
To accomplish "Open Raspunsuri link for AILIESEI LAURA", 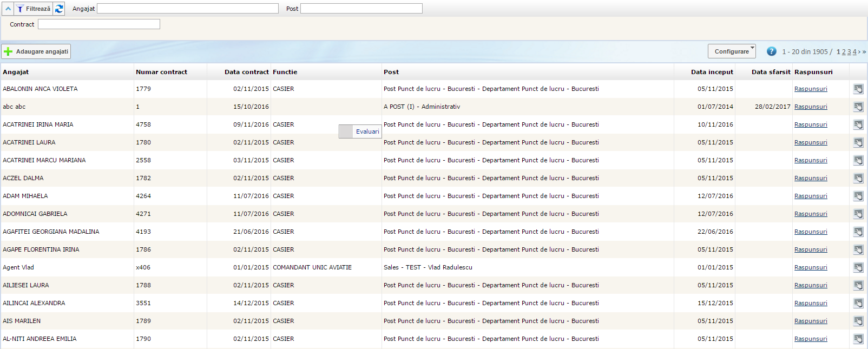I will [x=810, y=286].
